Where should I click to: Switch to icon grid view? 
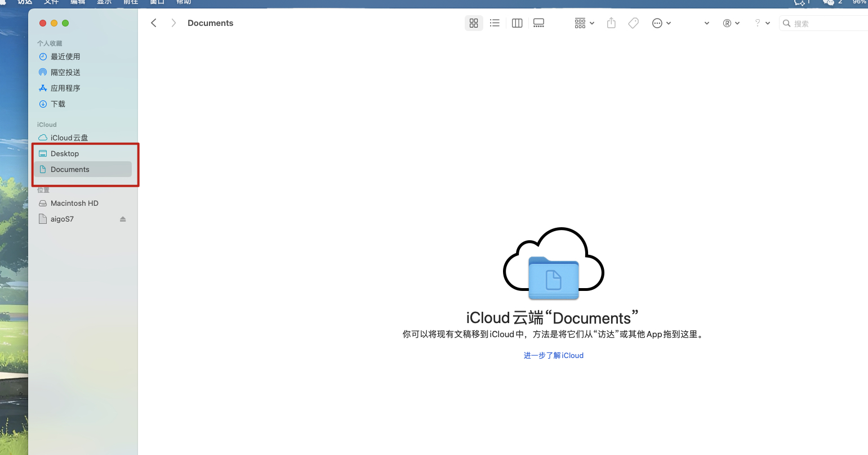pos(474,23)
